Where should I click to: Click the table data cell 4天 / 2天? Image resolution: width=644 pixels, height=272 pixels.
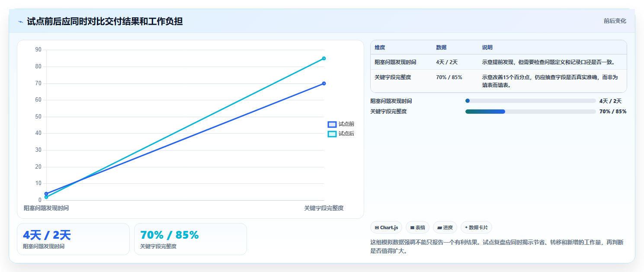(x=447, y=62)
